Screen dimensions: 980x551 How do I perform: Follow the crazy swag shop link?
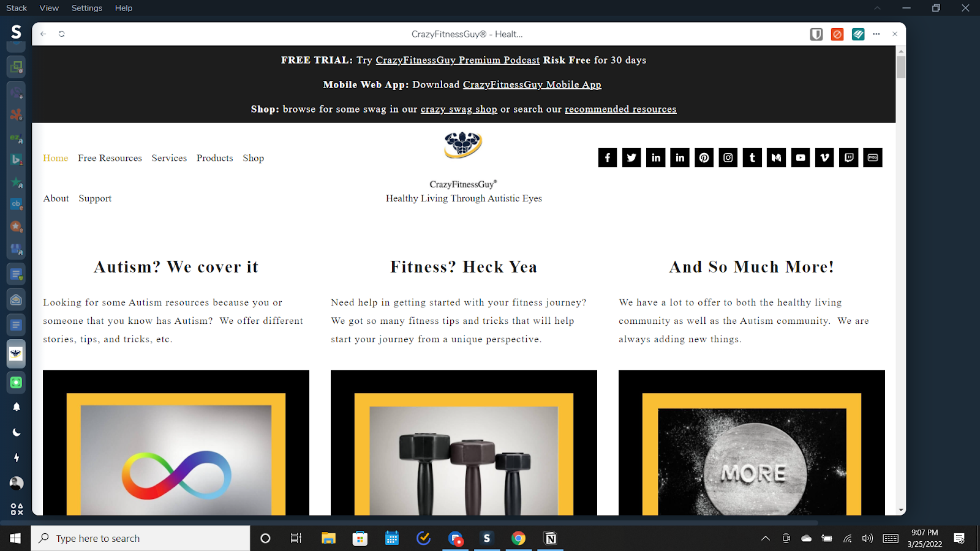tap(459, 109)
